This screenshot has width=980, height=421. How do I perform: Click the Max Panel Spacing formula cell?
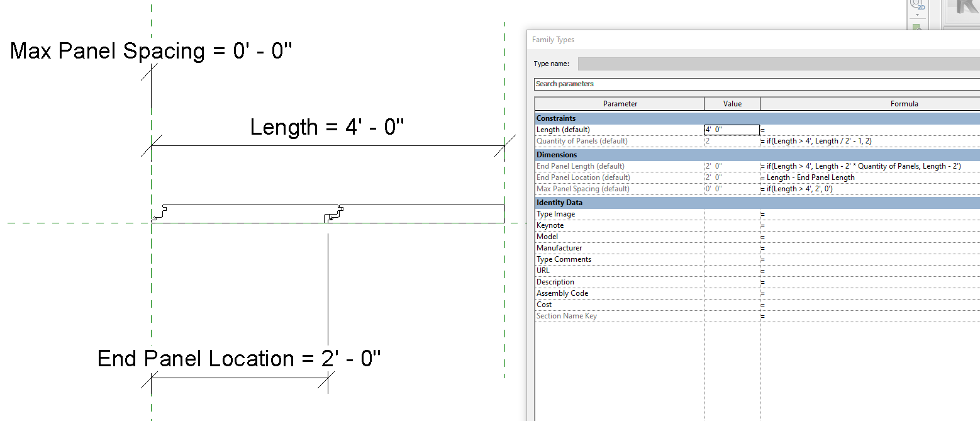click(870, 189)
